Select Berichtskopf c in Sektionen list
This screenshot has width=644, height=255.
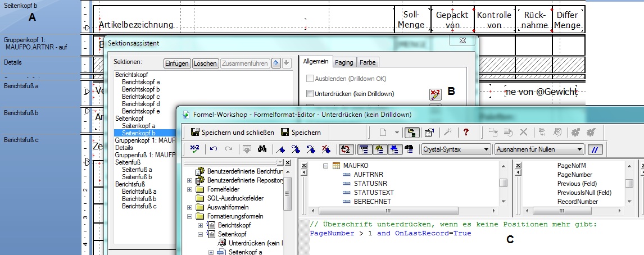click(141, 97)
